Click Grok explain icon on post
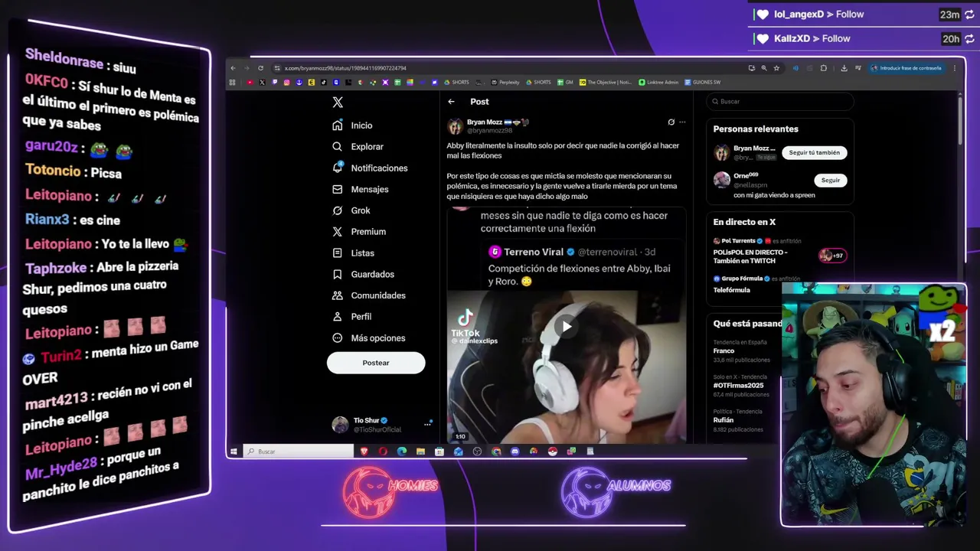 pos(671,122)
